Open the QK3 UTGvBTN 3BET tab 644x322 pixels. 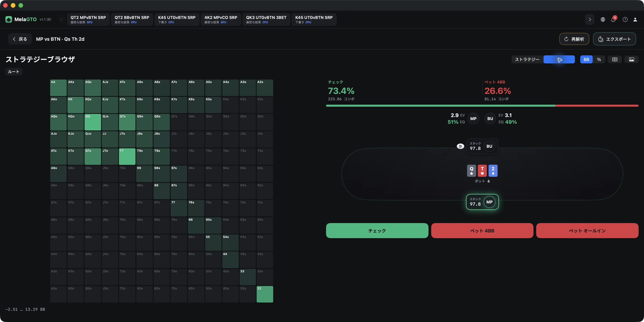[x=266, y=19]
